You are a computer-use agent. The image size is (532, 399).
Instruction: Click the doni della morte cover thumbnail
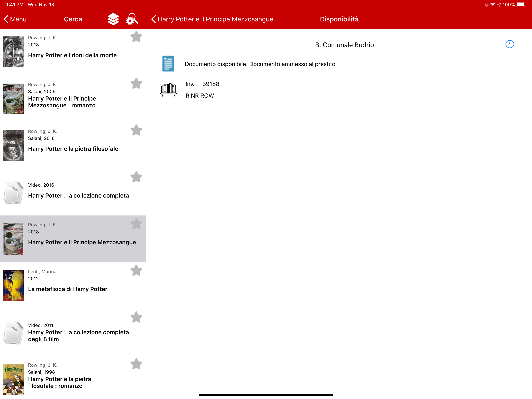13,52
